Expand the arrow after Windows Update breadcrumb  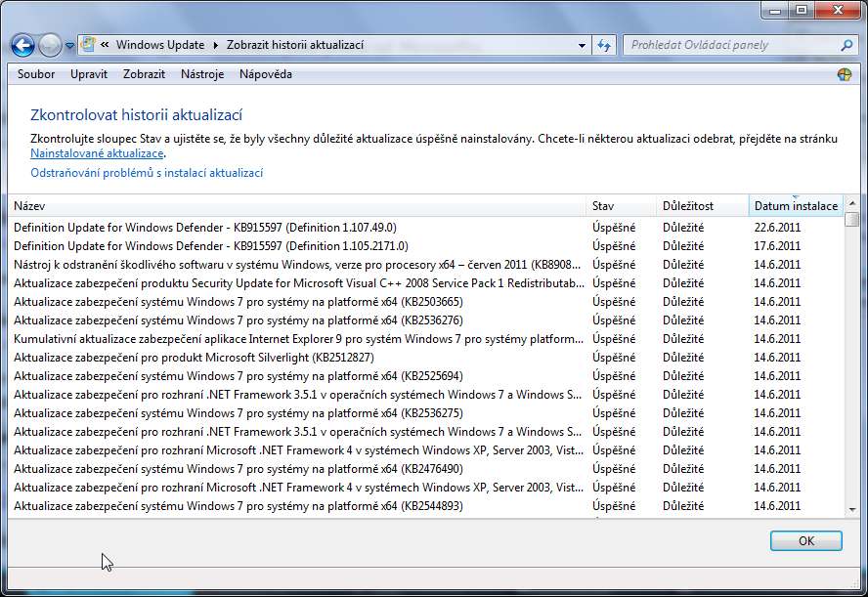tap(216, 45)
